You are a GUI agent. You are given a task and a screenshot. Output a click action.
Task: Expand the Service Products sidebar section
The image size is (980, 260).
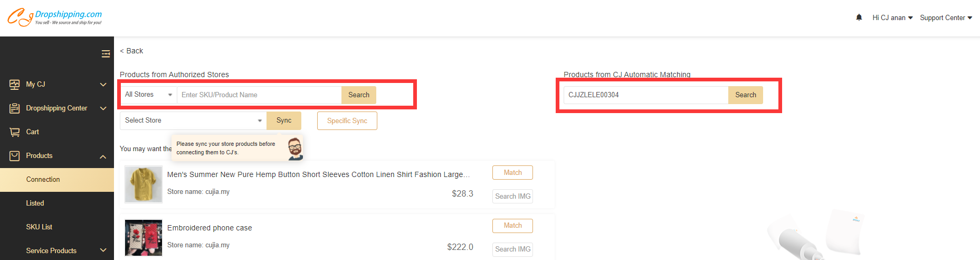tap(56, 250)
